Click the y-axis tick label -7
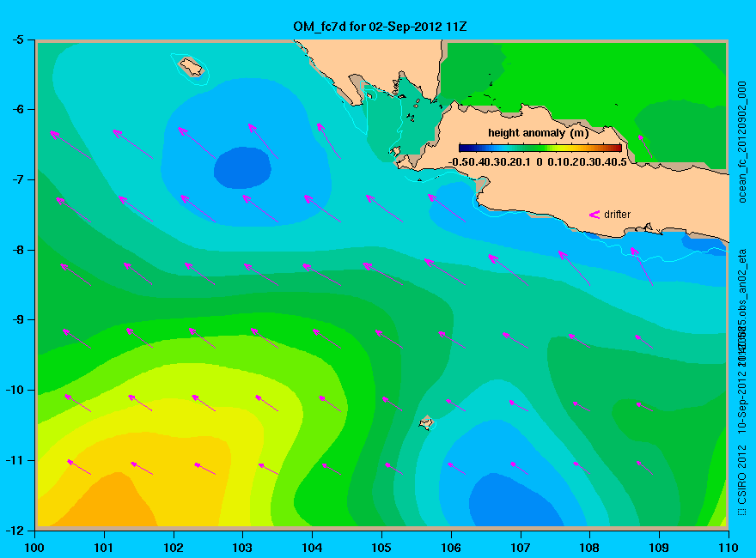The image size is (756, 558). pyautogui.click(x=18, y=179)
